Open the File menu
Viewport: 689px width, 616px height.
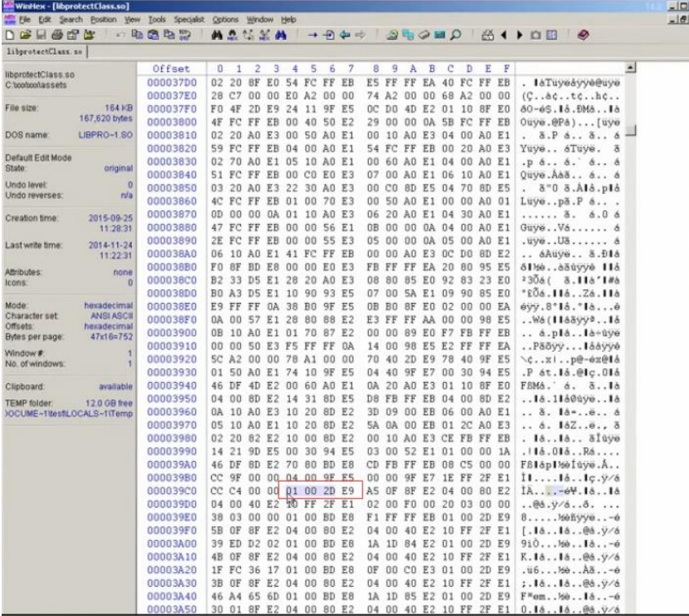click(25, 20)
